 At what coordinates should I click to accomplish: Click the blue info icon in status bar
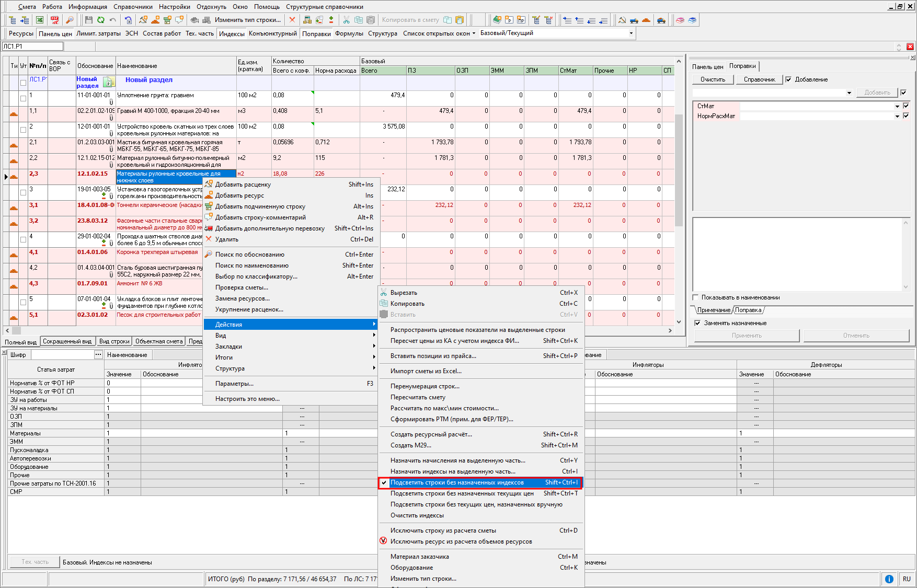[x=889, y=579]
